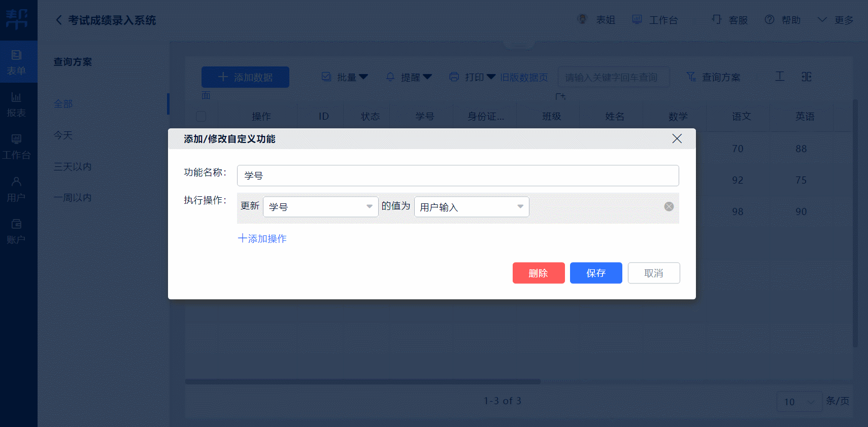Close the custom function dialog

(x=677, y=138)
